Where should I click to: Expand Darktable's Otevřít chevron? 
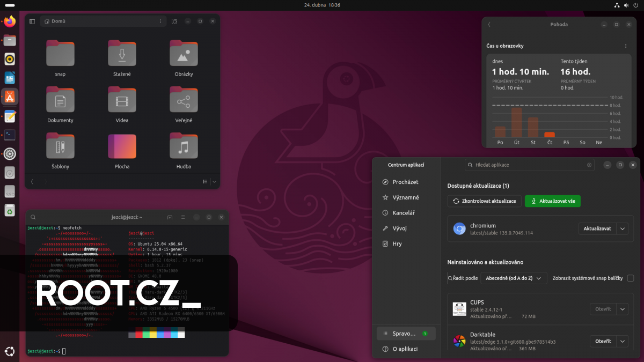[x=623, y=341]
